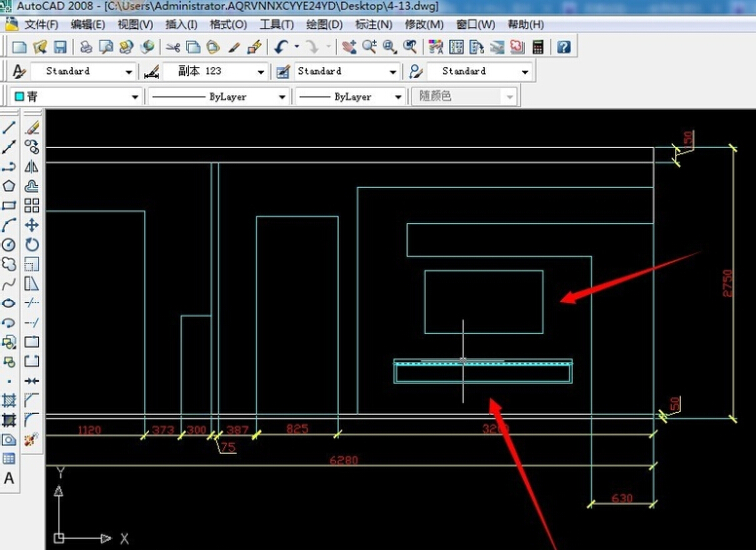Open the 编辑(E) menu
This screenshot has height=550, width=756.
coord(88,25)
